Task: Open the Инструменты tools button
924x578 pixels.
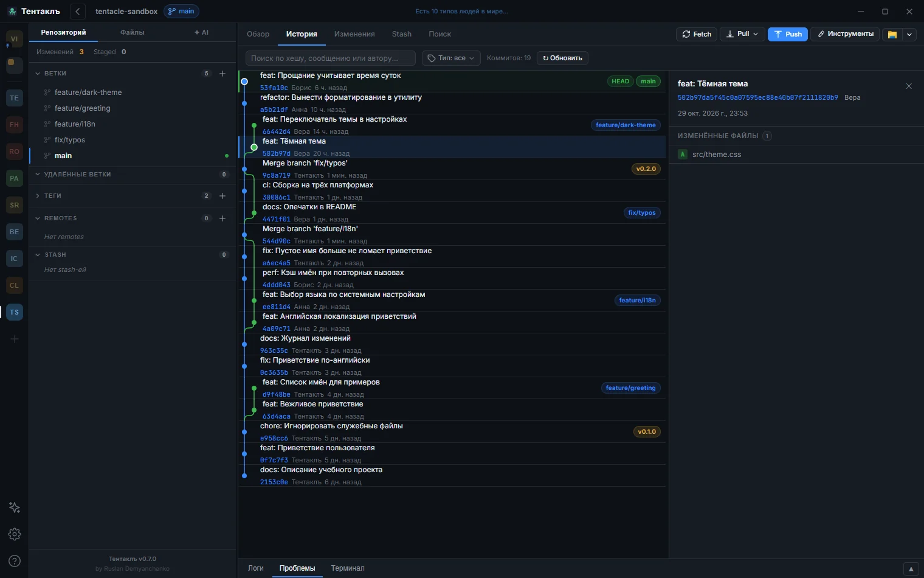Action: coord(846,34)
